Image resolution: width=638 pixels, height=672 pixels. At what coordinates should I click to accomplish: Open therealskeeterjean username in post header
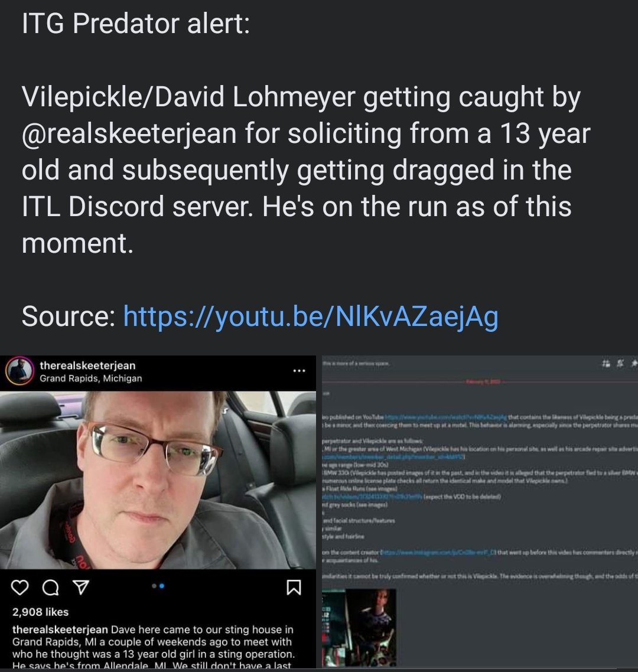[87, 366]
